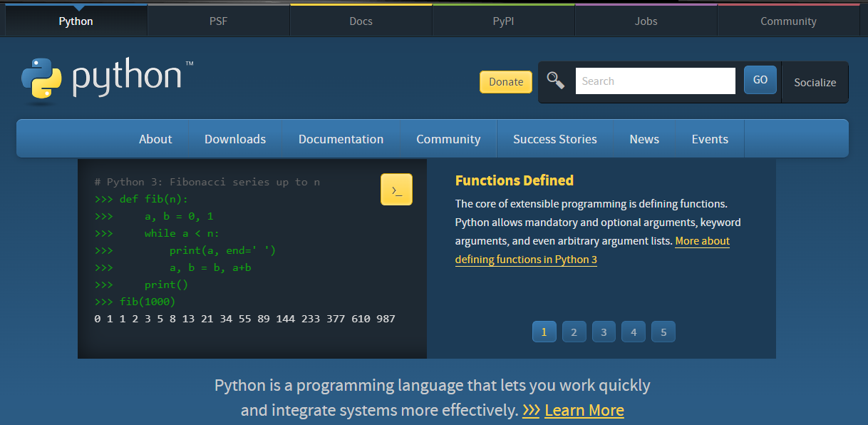Show code slide 2
Viewport: 868px width, 425px height.
coord(574,332)
